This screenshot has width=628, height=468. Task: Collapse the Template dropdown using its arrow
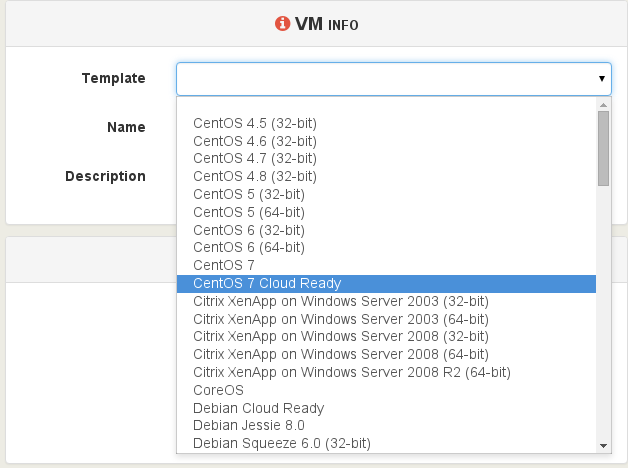(602, 78)
